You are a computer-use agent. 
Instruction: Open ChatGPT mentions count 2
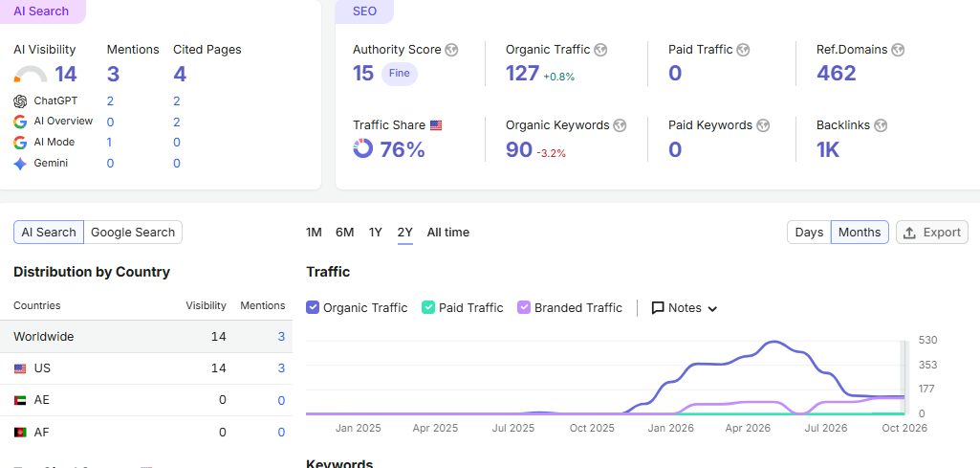[110, 101]
